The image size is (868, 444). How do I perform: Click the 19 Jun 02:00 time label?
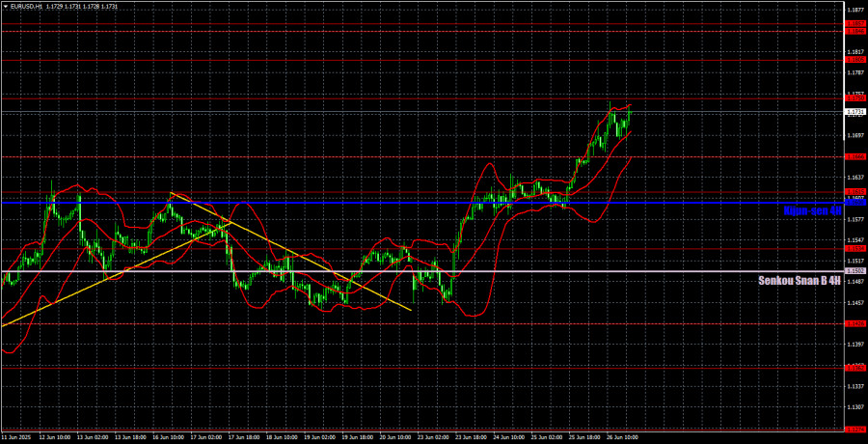click(321, 437)
